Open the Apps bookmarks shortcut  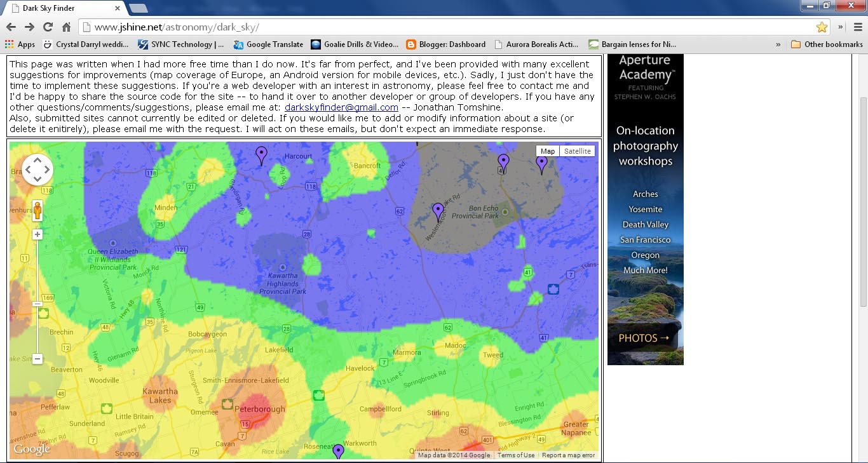pos(20,44)
